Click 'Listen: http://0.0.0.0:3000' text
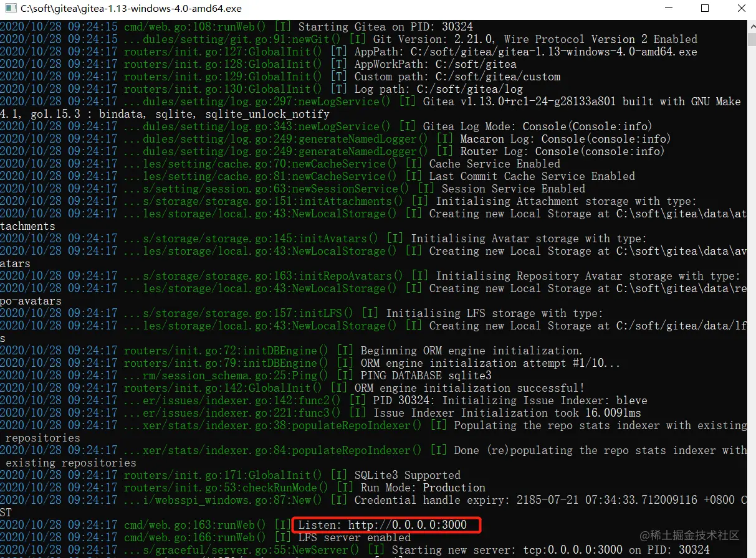Viewport: 756px width, 558px height. coord(382,525)
